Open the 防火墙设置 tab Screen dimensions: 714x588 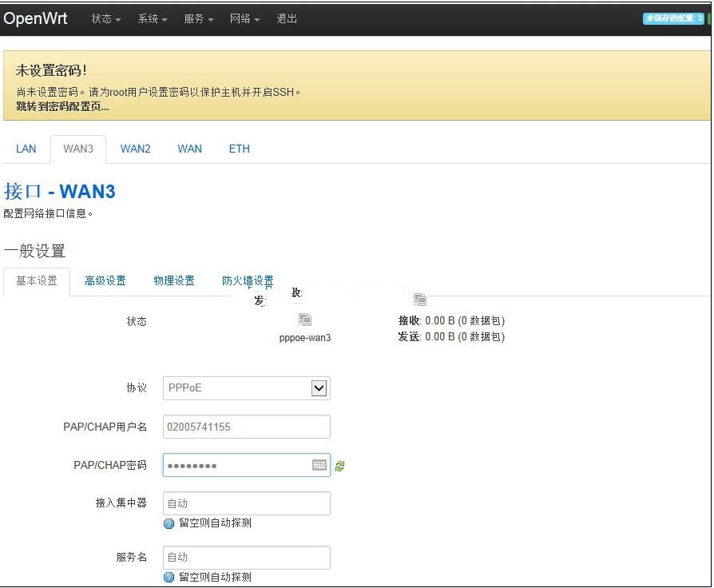(248, 280)
